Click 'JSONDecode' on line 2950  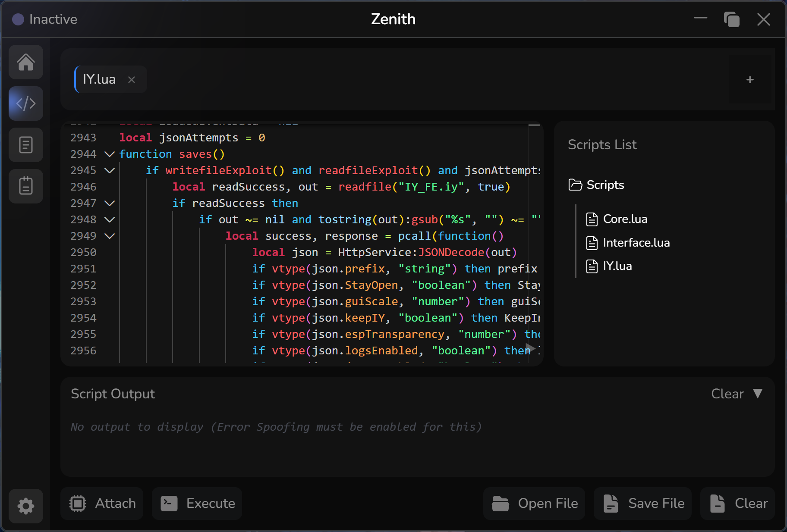(451, 252)
